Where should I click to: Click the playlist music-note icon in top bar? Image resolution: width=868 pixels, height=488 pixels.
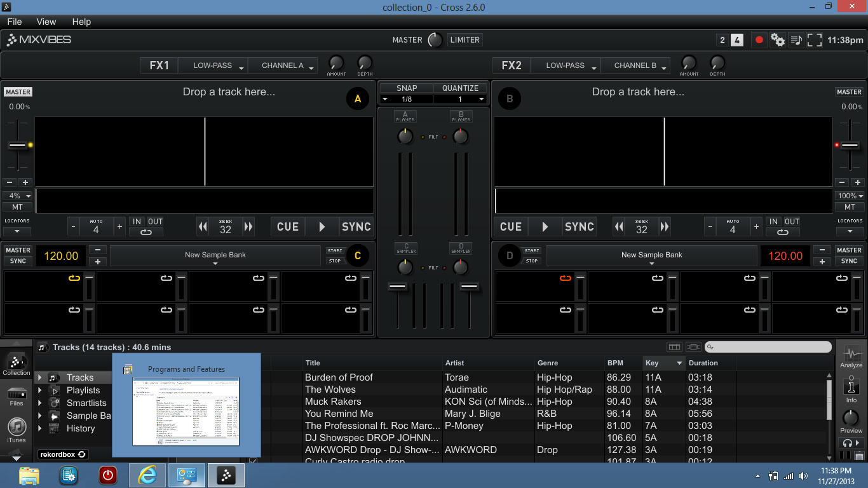796,40
